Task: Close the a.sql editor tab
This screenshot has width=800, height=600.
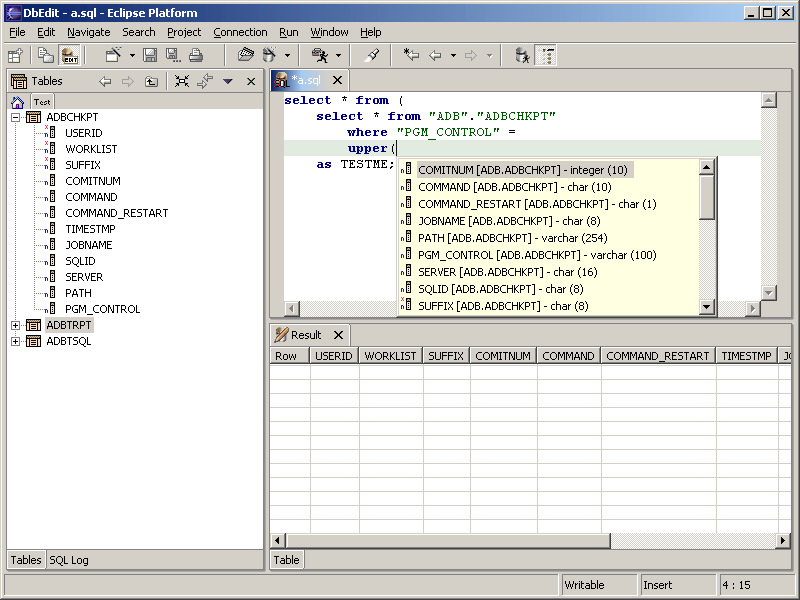Action: point(337,80)
